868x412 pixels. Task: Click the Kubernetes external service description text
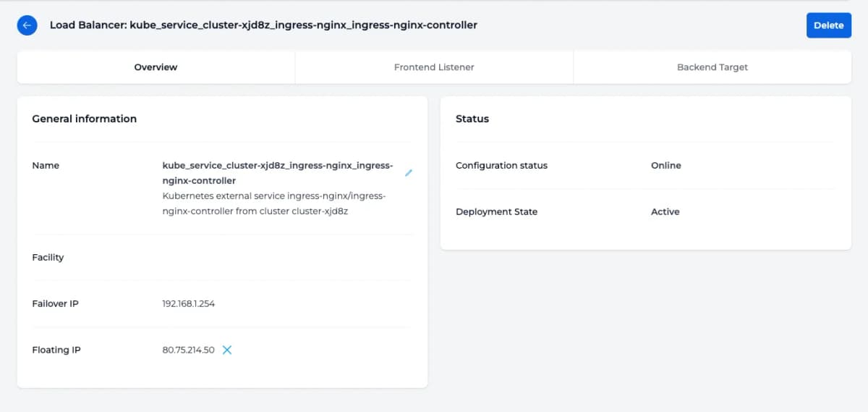274,203
